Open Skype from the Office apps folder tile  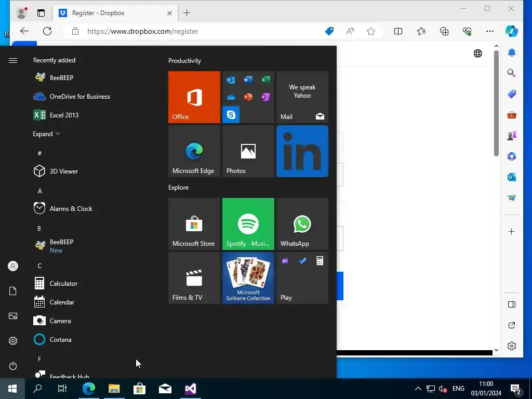click(231, 115)
